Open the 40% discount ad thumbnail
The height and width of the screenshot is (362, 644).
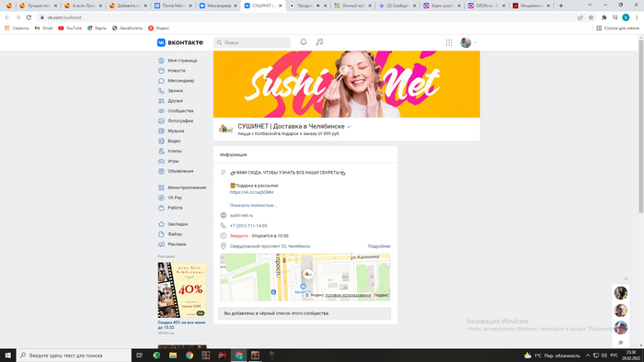click(x=182, y=289)
